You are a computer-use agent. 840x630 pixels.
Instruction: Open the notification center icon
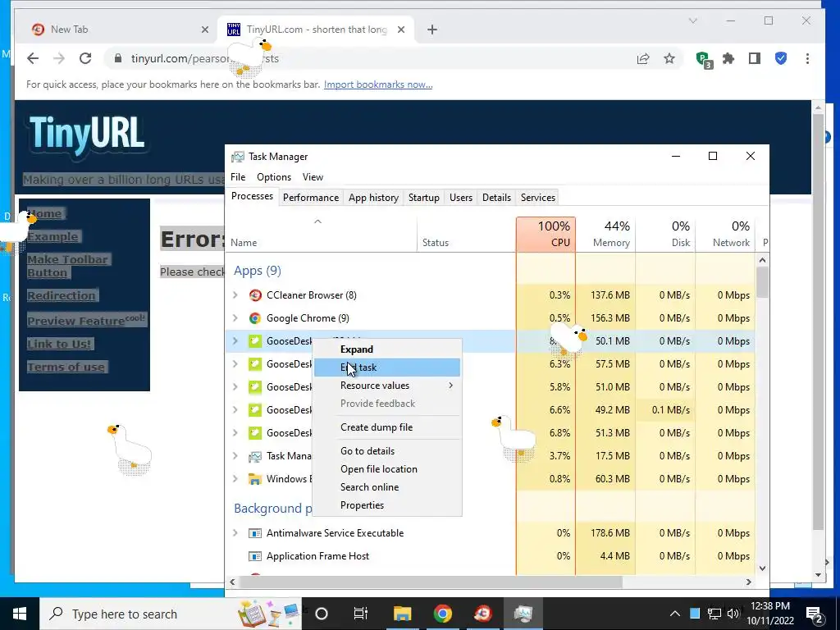tap(815, 614)
